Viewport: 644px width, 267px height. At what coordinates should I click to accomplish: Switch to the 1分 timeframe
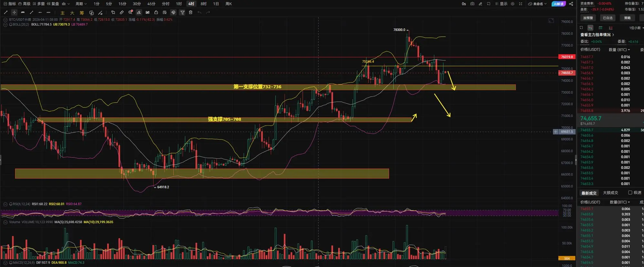(x=97, y=4)
